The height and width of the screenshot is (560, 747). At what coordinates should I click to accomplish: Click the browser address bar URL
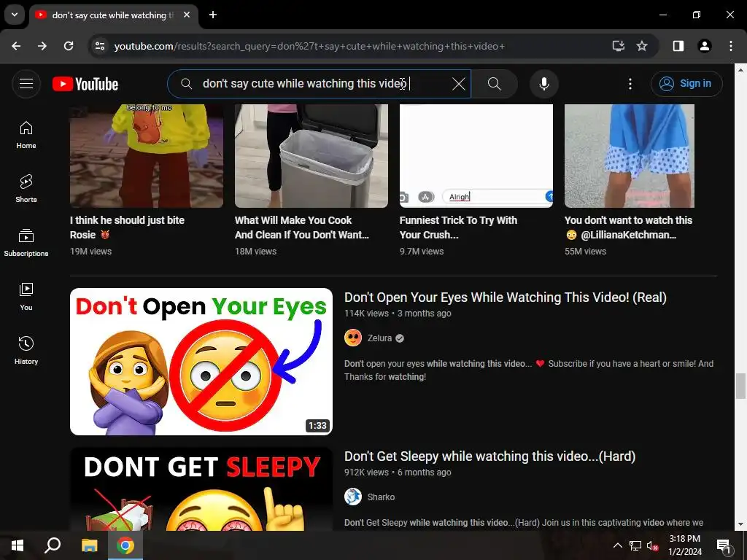[x=309, y=46]
